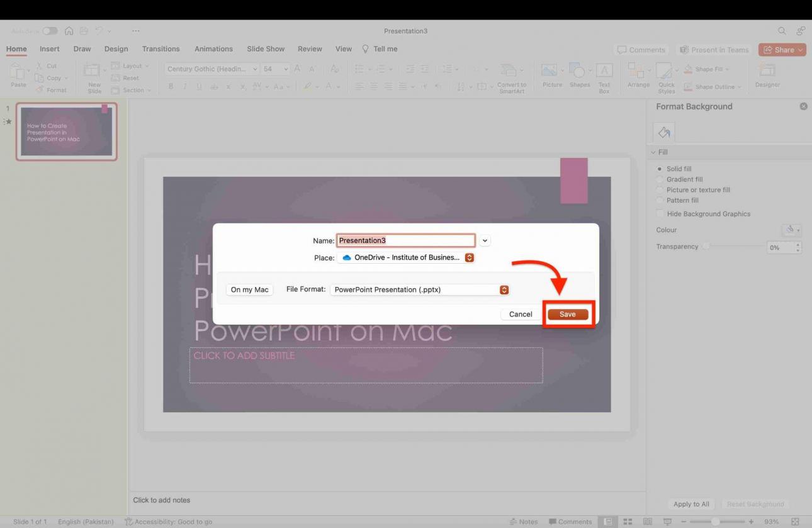The width and height of the screenshot is (812, 528).
Task: Enable Hide Background Graphics
Action: coord(660,213)
